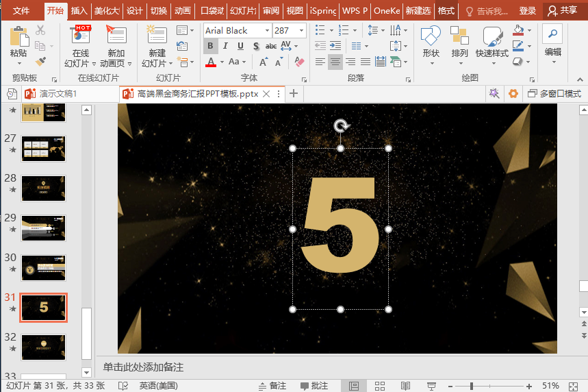Screen dimensions: 588x392
Task: Click the Paste clipboard icon
Action: 19,37
